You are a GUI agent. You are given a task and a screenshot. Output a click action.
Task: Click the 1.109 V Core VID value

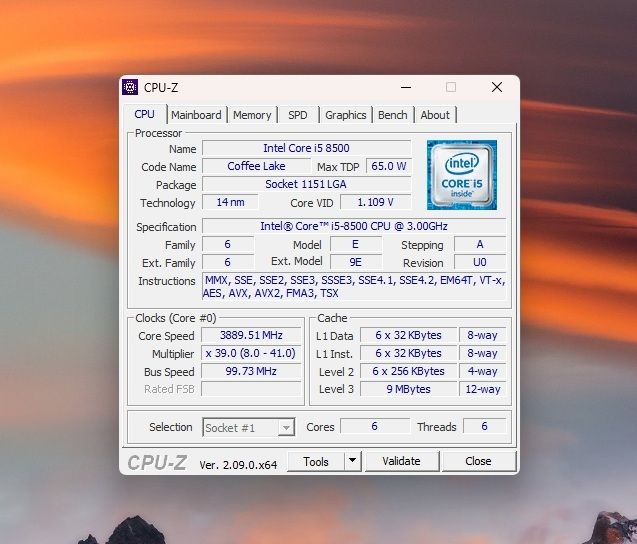click(x=375, y=202)
